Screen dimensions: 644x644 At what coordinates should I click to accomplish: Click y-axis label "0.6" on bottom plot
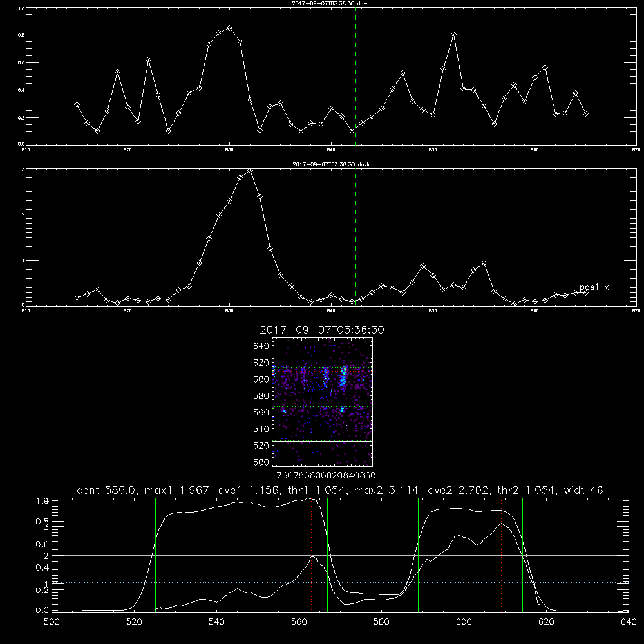click(x=43, y=544)
